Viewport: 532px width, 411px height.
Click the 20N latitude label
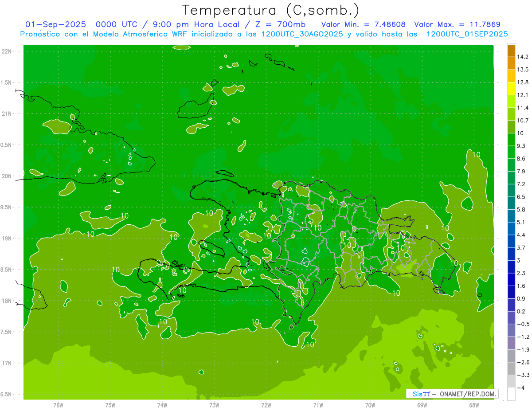pyautogui.click(x=8, y=176)
